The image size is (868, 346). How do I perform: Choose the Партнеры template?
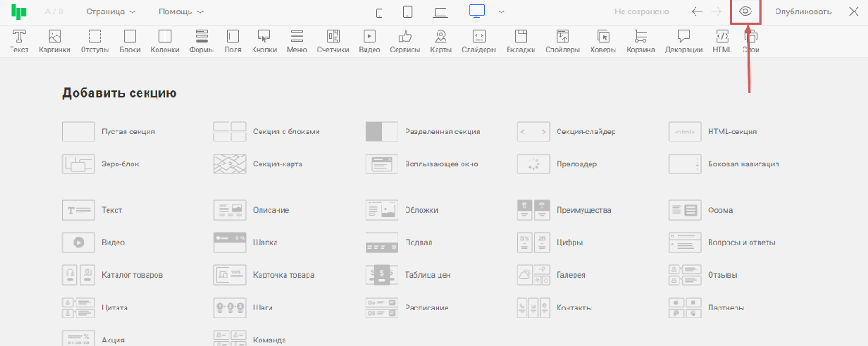(x=707, y=307)
